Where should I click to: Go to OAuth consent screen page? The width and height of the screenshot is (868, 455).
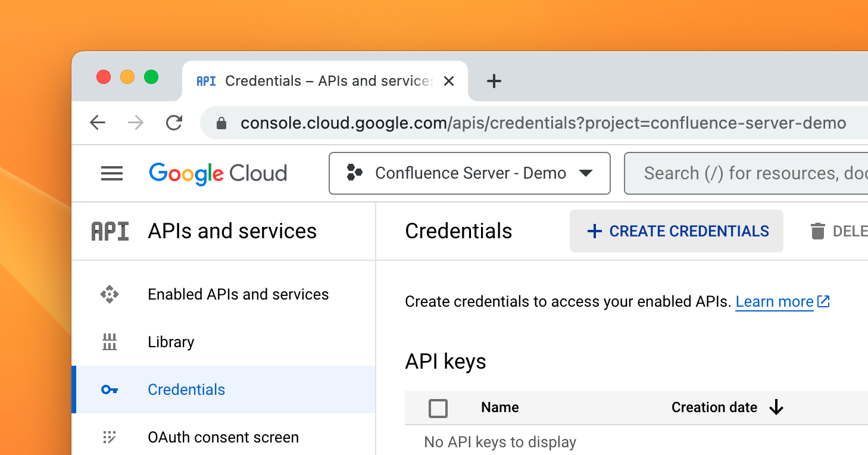[x=223, y=437]
